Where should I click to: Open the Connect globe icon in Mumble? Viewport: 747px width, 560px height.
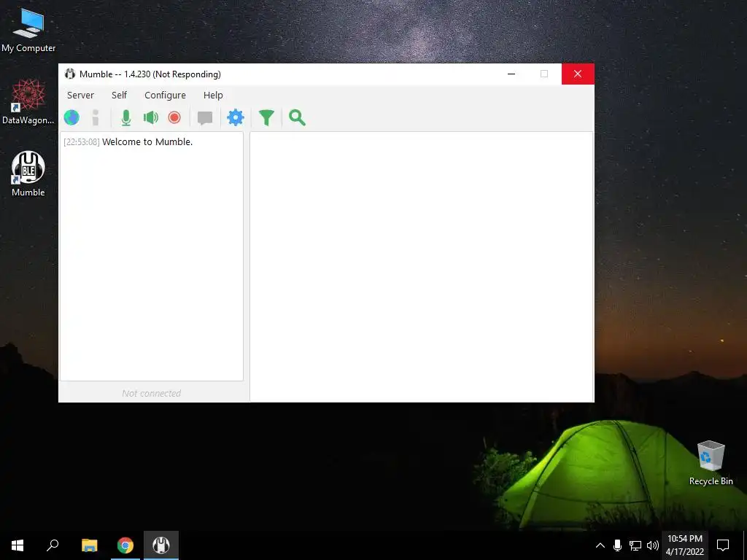coord(71,117)
